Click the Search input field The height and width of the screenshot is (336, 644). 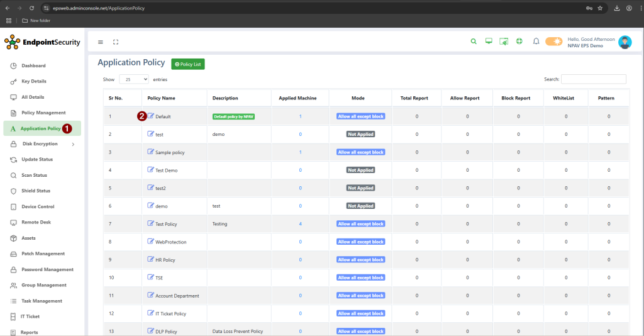(x=593, y=79)
